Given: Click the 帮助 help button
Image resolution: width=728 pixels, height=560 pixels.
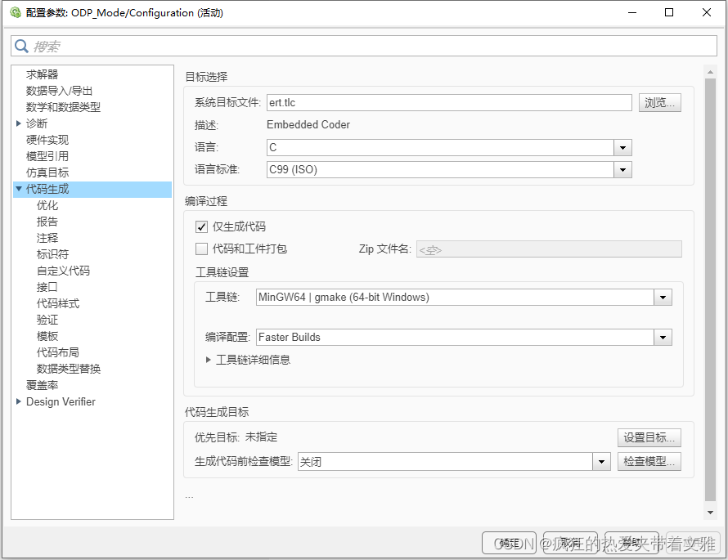Looking at the screenshot, I should tap(631, 542).
